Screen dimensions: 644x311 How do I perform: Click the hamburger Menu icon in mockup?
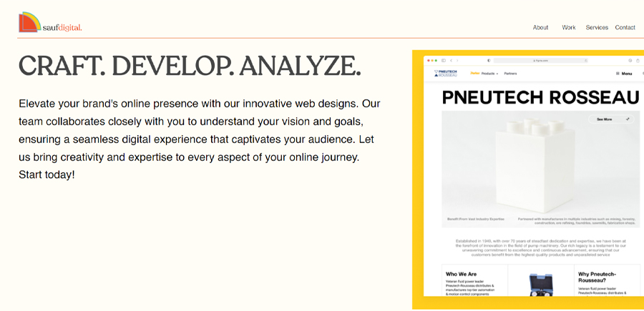click(x=618, y=74)
